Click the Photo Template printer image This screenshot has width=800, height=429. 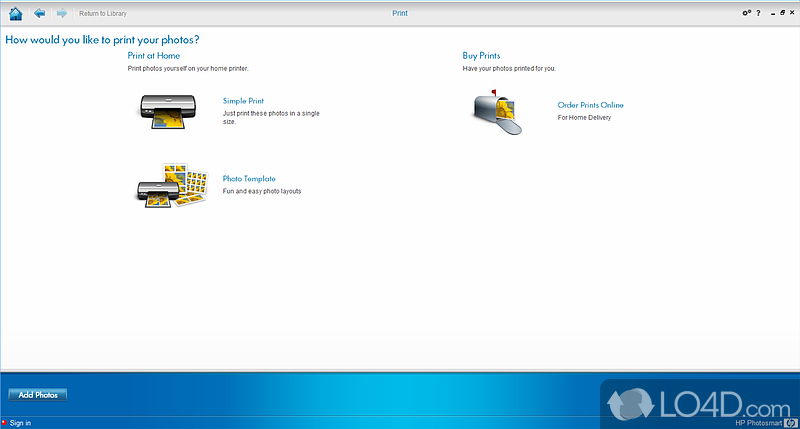[171, 185]
